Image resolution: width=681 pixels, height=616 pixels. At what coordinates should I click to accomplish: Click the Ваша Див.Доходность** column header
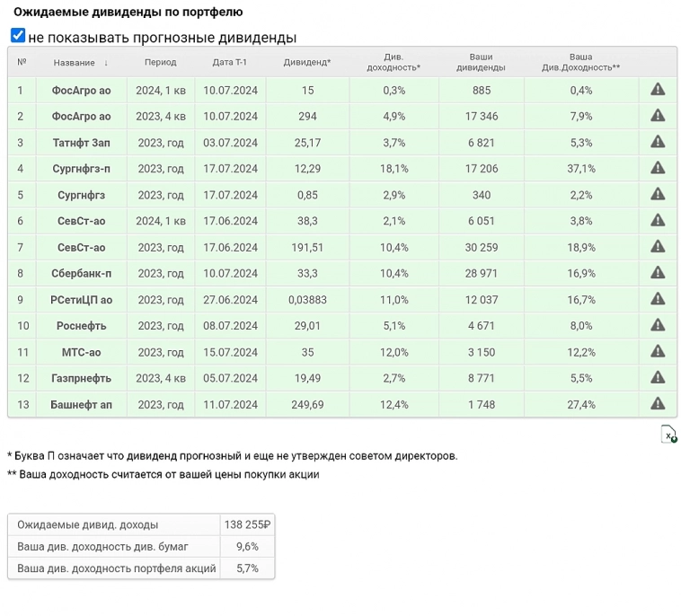point(581,62)
